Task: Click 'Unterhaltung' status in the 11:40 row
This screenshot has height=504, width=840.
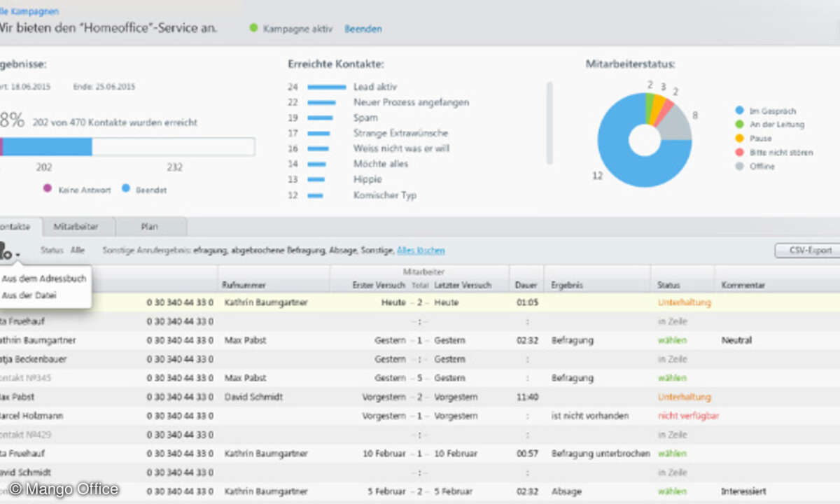Action: (684, 397)
